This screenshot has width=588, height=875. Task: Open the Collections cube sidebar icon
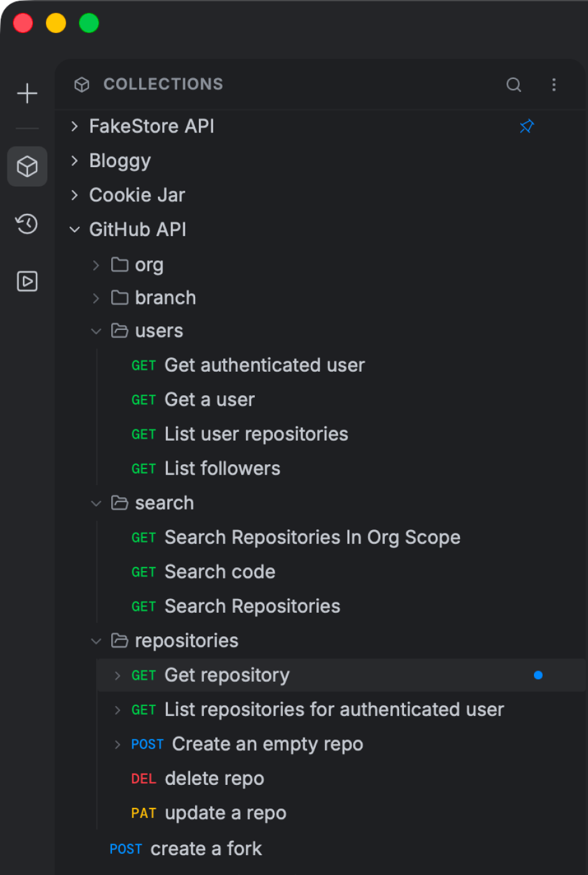(x=27, y=167)
